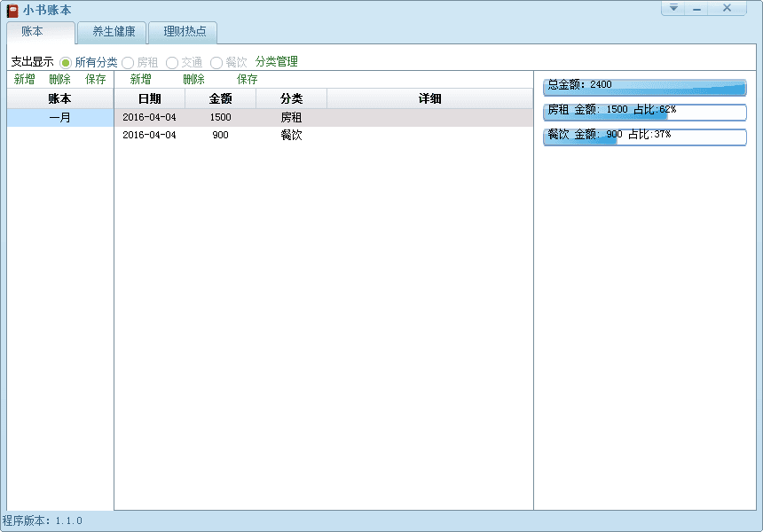Click the 餐饮 category cell in table
Screen dimensions: 763x532
coord(292,135)
